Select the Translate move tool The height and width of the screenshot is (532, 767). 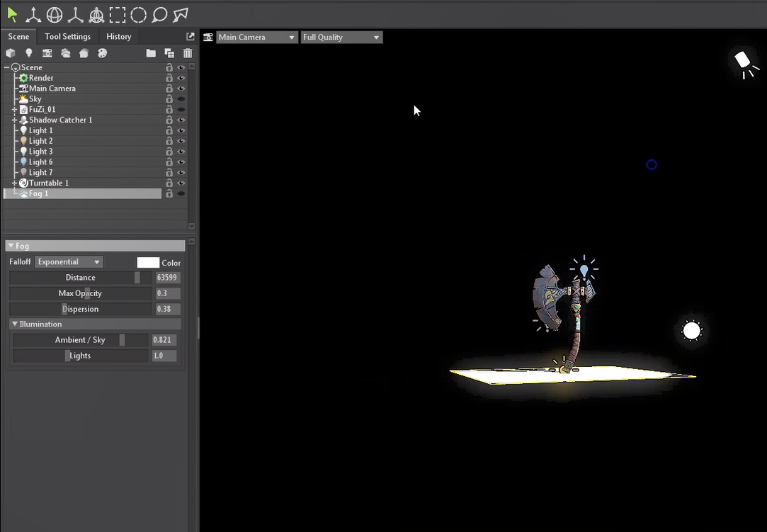pyautogui.click(x=33, y=14)
